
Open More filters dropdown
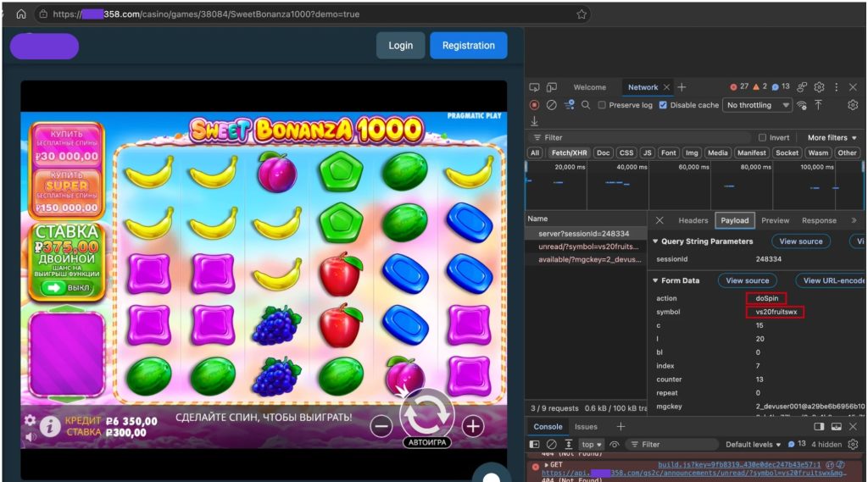point(832,138)
